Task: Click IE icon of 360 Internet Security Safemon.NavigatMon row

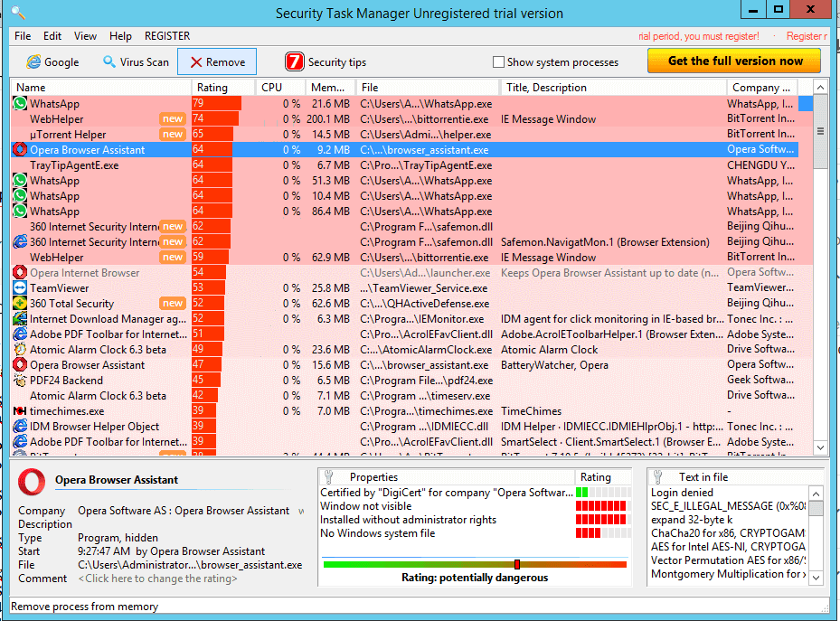Action: point(20,242)
